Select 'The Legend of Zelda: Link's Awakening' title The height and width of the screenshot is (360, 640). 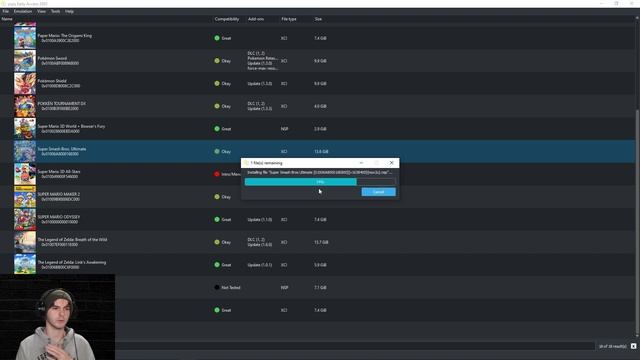(x=72, y=262)
